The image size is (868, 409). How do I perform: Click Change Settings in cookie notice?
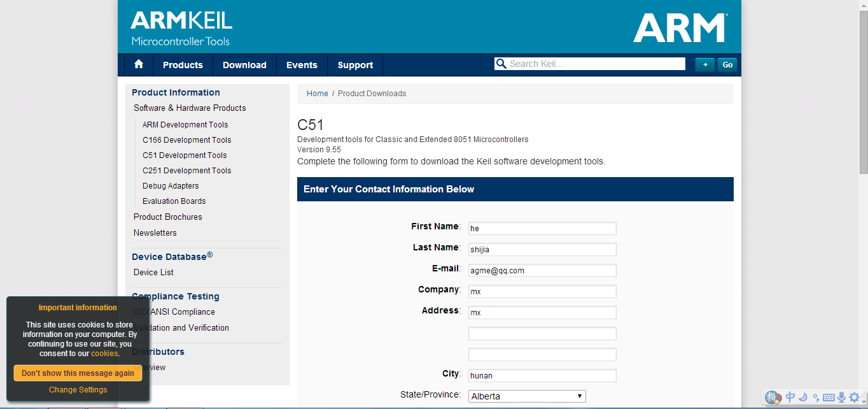pyautogui.click(x=78, y=390)
